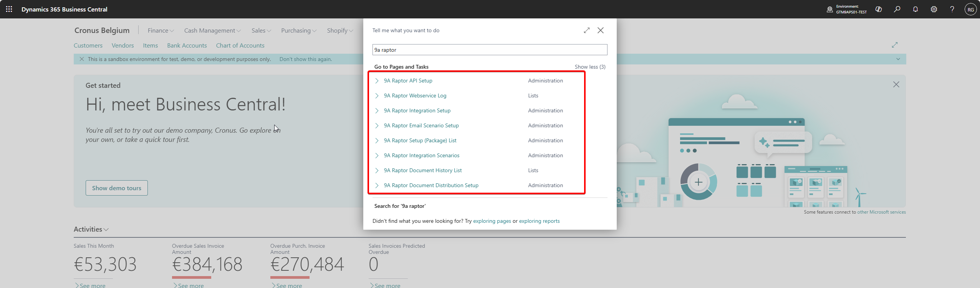Open the help question mark
This screenshot has height=288, width=980.
[952, 9]
